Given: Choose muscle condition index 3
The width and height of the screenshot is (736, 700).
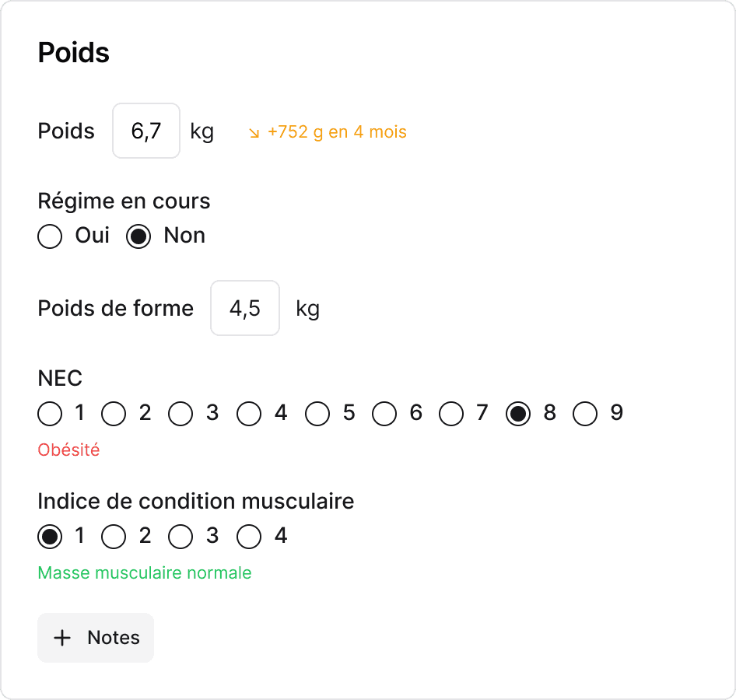Looking at the screenshot, I should [181, 536].
